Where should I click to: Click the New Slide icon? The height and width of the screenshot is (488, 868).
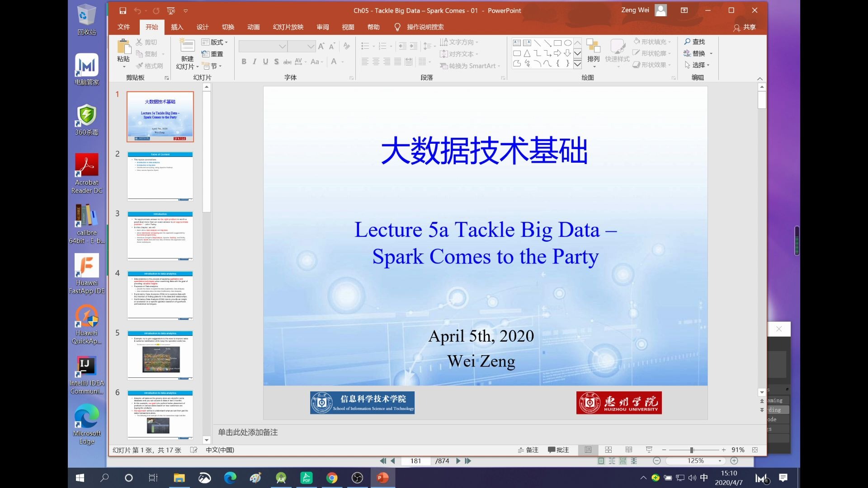pos(187,46)
